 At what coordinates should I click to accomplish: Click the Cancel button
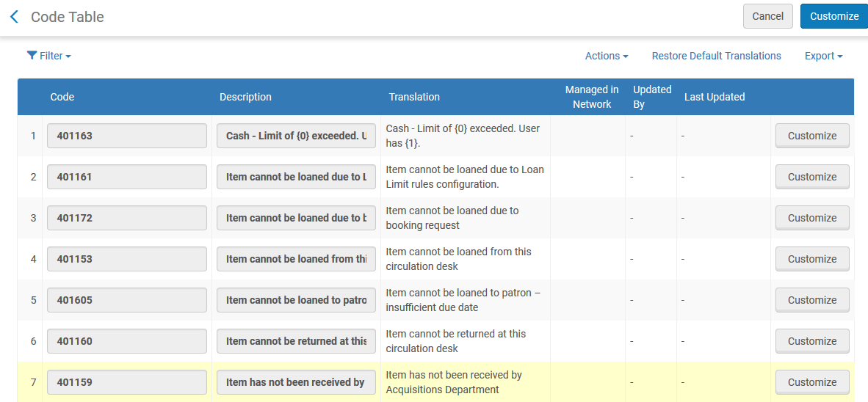pyautogui.click(x=768, y=16)
